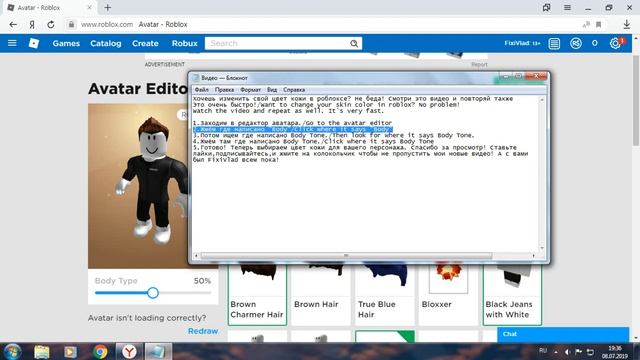
Task: Click the browser address bar URL
Action: (107, 24)
